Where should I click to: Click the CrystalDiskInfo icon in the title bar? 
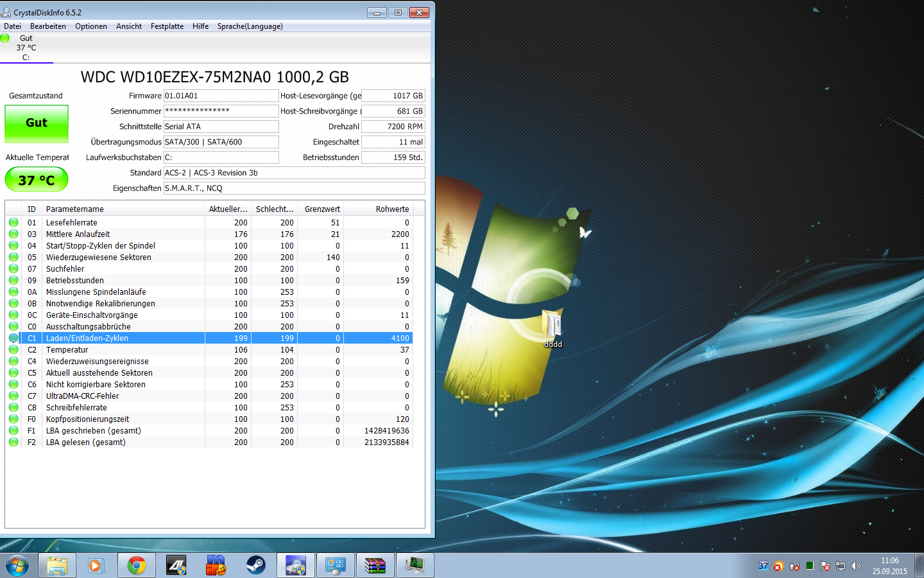pos(6,12)
